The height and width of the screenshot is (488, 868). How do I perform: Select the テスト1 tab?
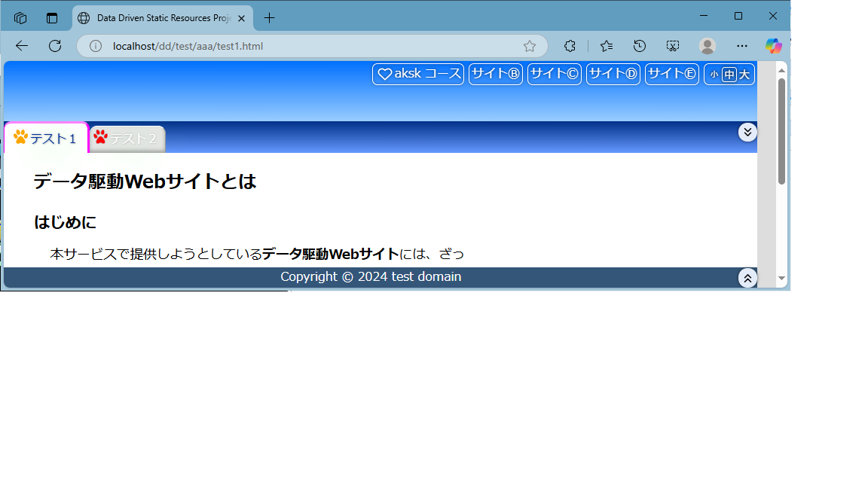click(x=46, y=139)
